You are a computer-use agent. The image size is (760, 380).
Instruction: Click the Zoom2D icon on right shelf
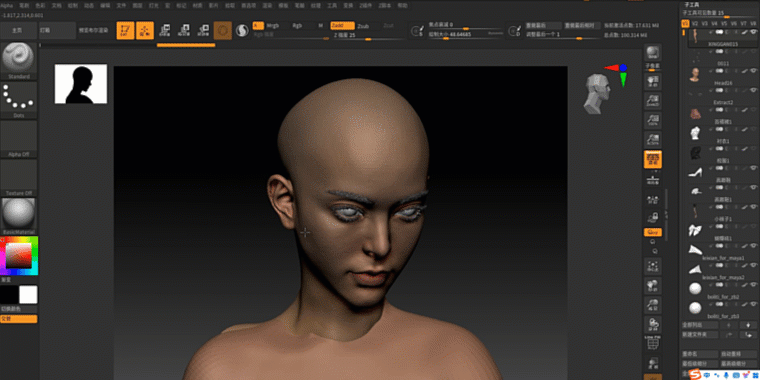pyautogui.click(x=652, y=101)
